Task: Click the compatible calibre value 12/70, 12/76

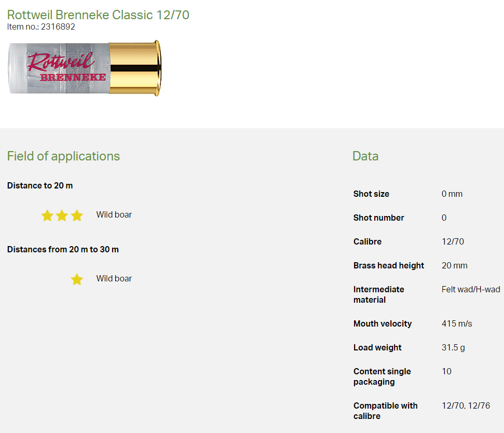Action: click(466, 406)
